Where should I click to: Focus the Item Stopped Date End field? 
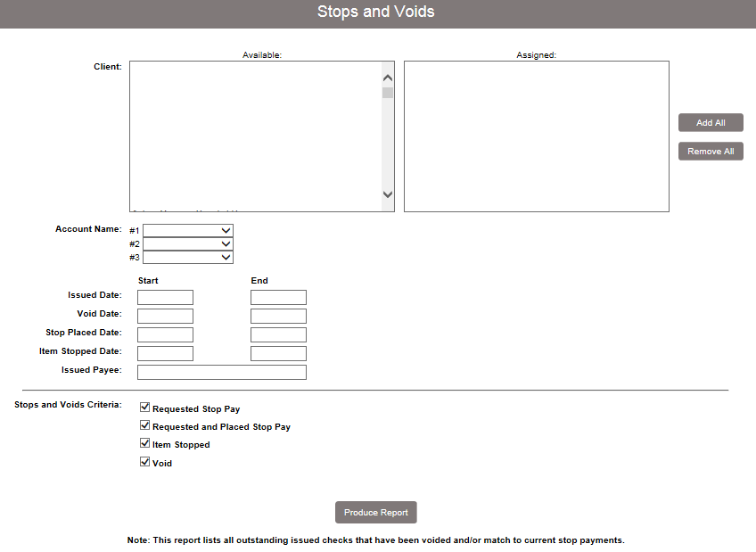279,354
